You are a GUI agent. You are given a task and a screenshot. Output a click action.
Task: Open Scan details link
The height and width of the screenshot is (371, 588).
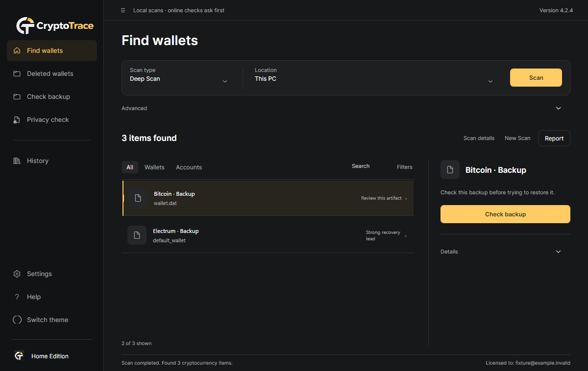(x=479, y=138)
